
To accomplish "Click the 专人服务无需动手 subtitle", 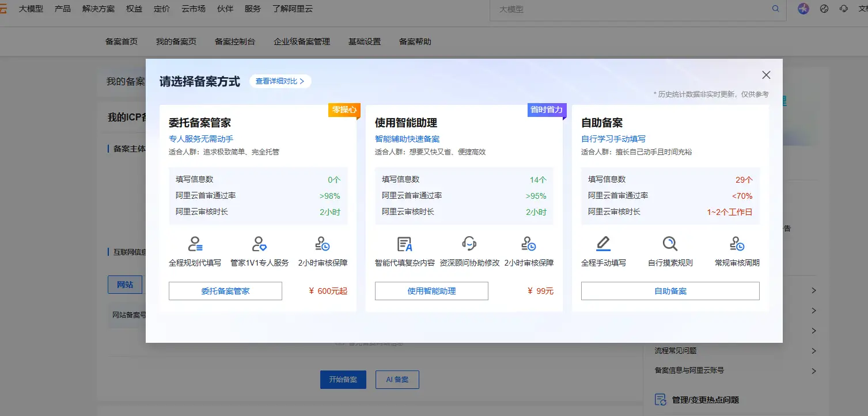I will point(201,139).
